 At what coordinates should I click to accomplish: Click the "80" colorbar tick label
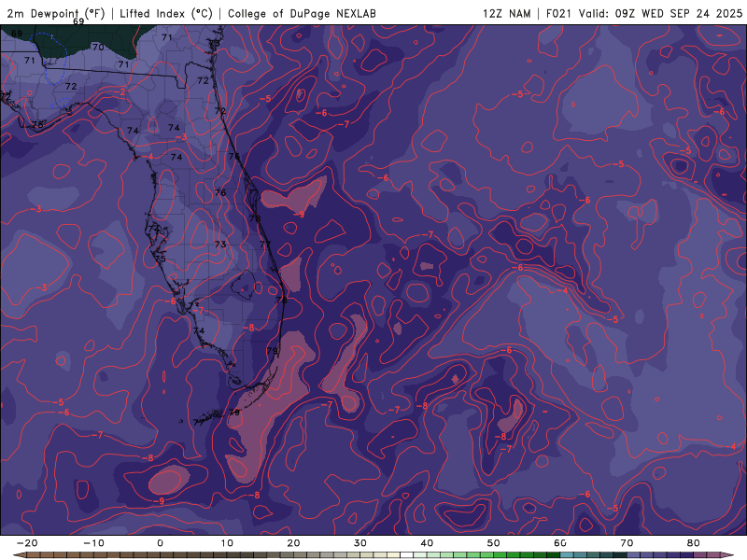(694, 543)
